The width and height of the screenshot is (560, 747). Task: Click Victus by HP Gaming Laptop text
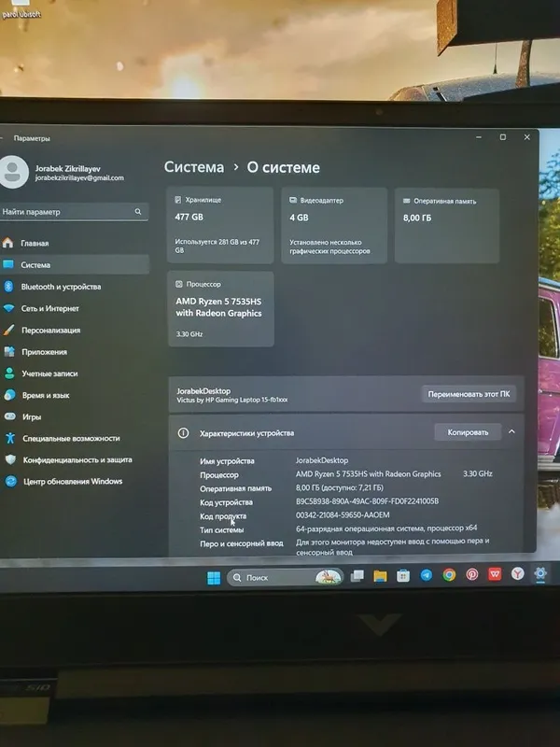click(231, 400)
